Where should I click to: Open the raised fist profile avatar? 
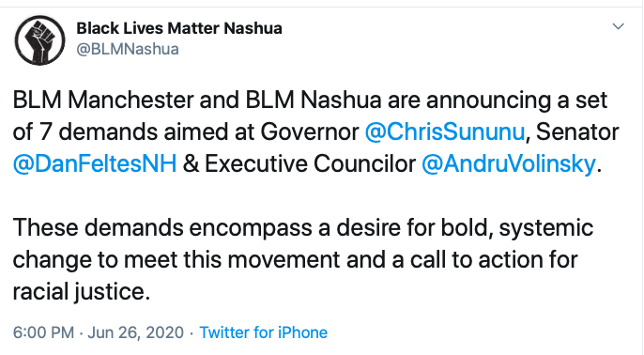coord(39,39)
